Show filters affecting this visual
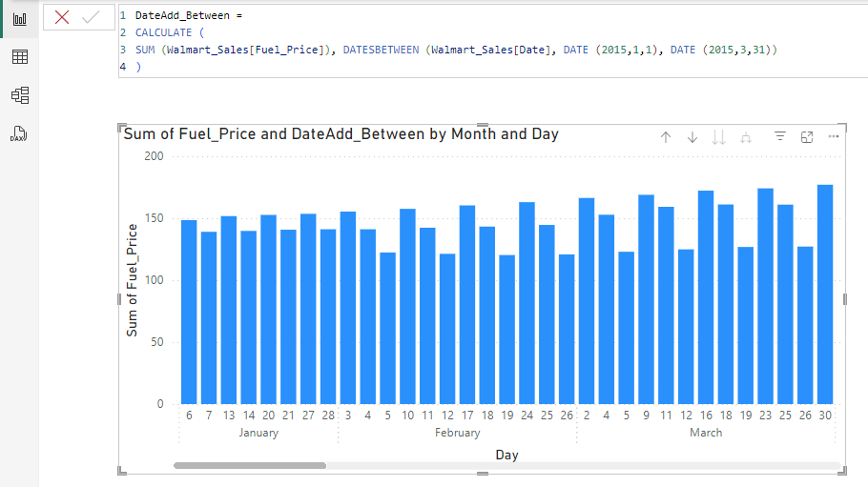This screenshot has width=868, height=487. [779, 137]
